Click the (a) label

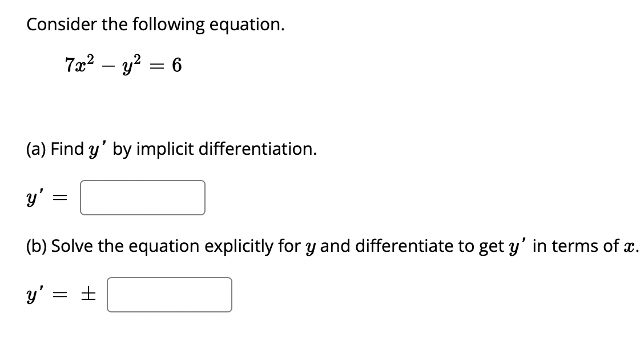point(37,149)
